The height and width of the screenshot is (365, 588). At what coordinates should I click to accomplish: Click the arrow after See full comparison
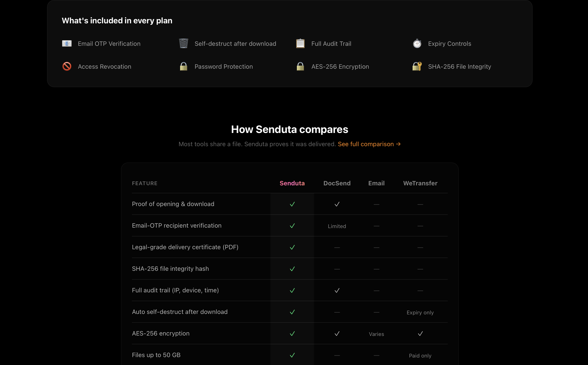398,144
